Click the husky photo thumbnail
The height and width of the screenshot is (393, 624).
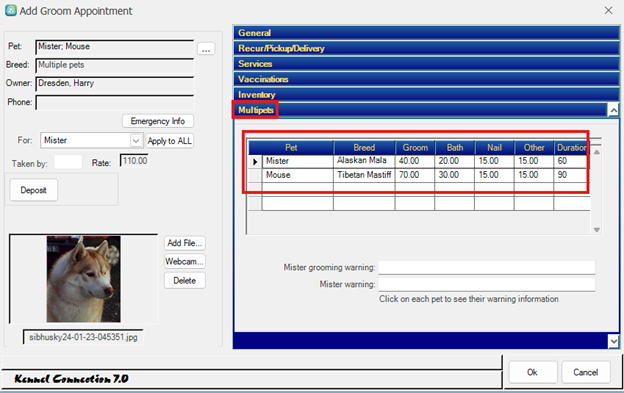(84, 279)
